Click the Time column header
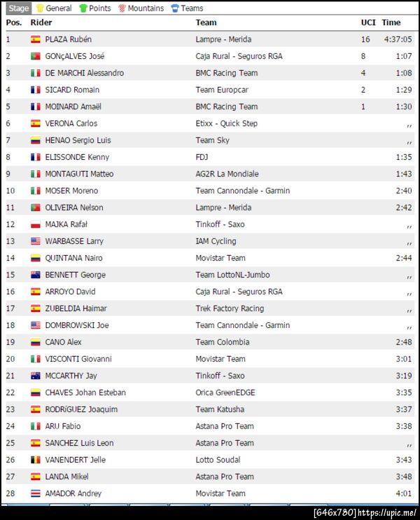Viewport: 420px width, 520px height. pos(391,22)
